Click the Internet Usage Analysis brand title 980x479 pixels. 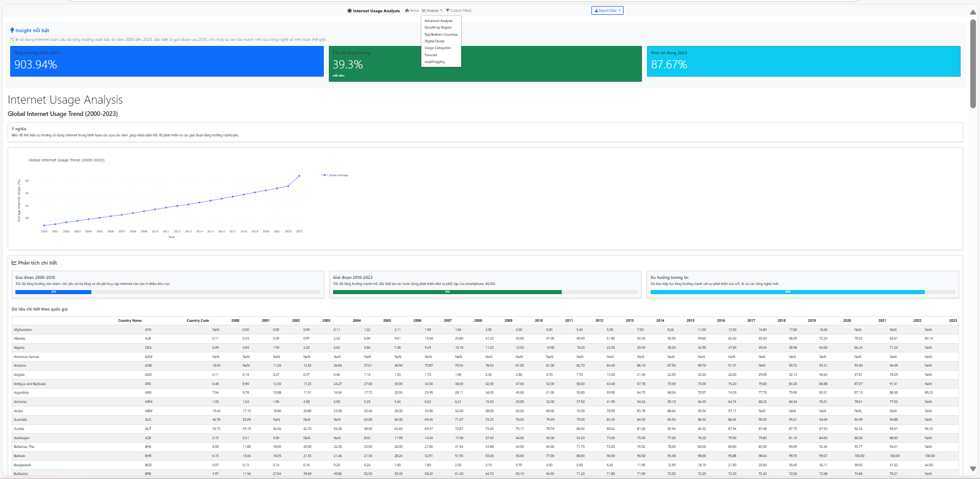[x=374, y=11]
